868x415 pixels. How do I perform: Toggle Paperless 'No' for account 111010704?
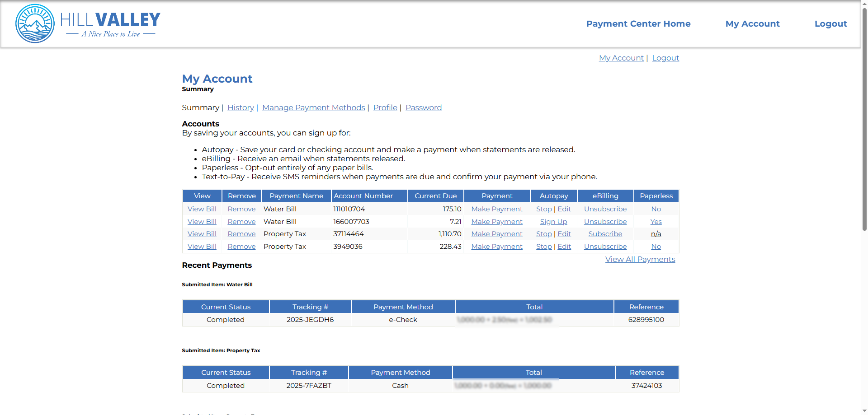coord(656,209)
